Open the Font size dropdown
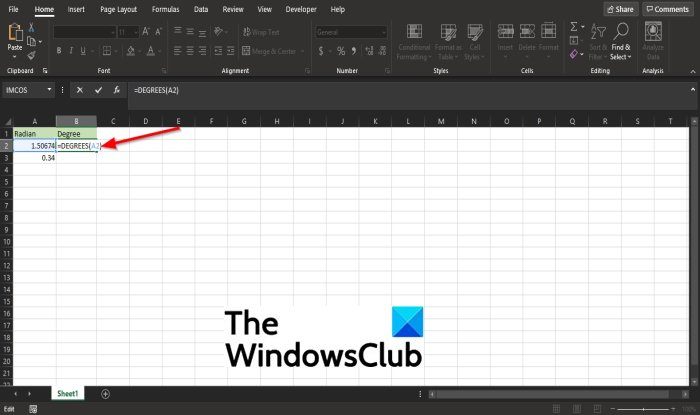The image size is (700, 415). (135, 32)
